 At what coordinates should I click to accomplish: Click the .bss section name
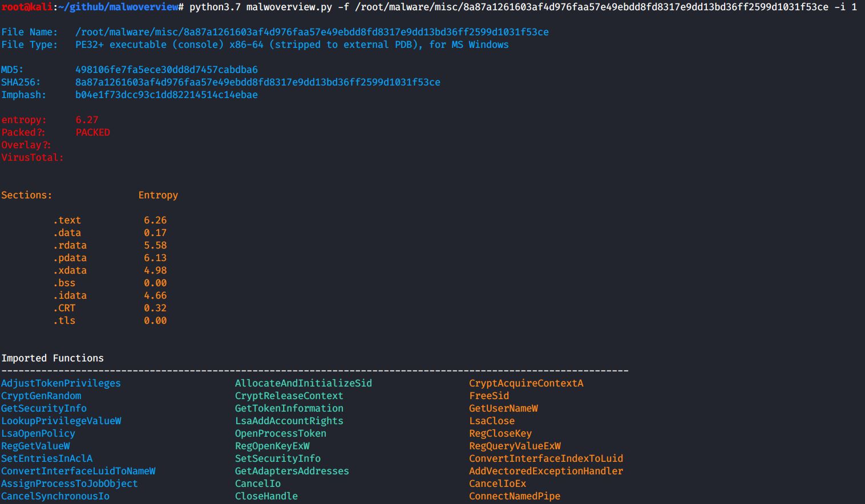pyautogui.click(x=64, y=283)
